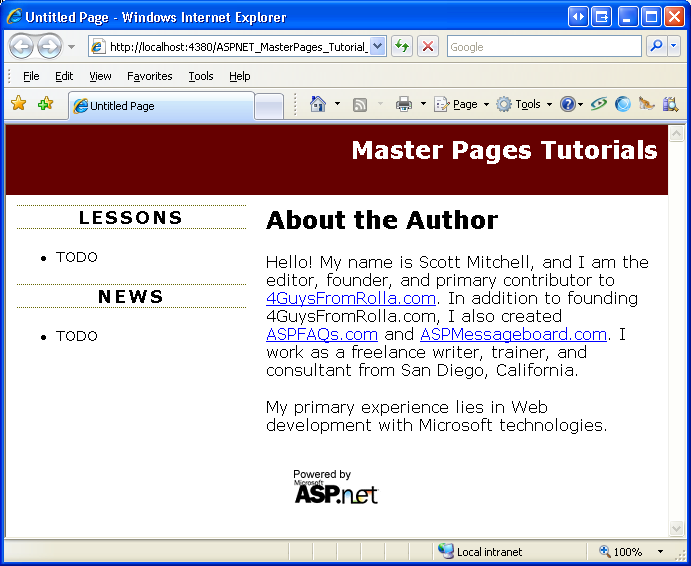This screenshot has height=566, width=691.
Task: Click the Print icon in toolbar
Action: click(404, 104)
